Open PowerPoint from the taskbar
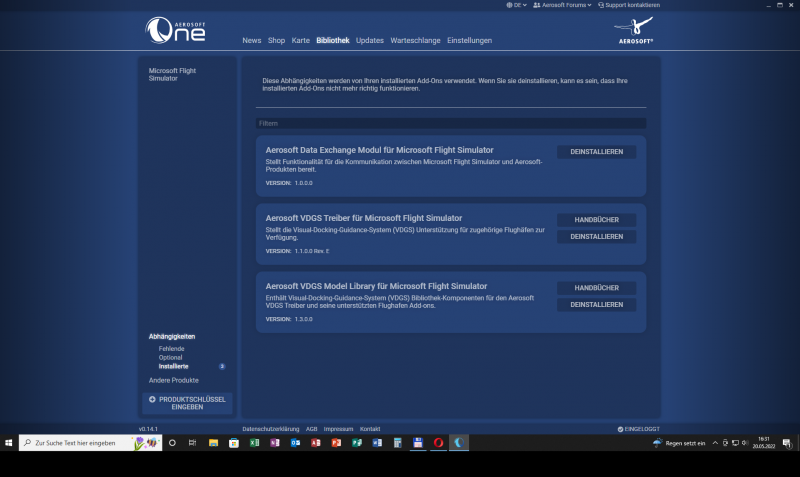Viewport: 800px width, 477px height. 336,443
